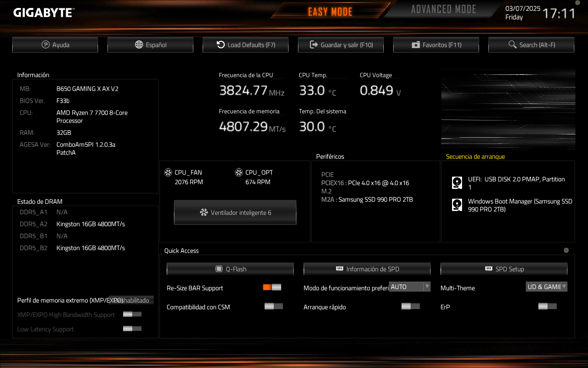Click Load Defaults (F7)
This screenshot has height=368, width=588.
pos(246,45)
